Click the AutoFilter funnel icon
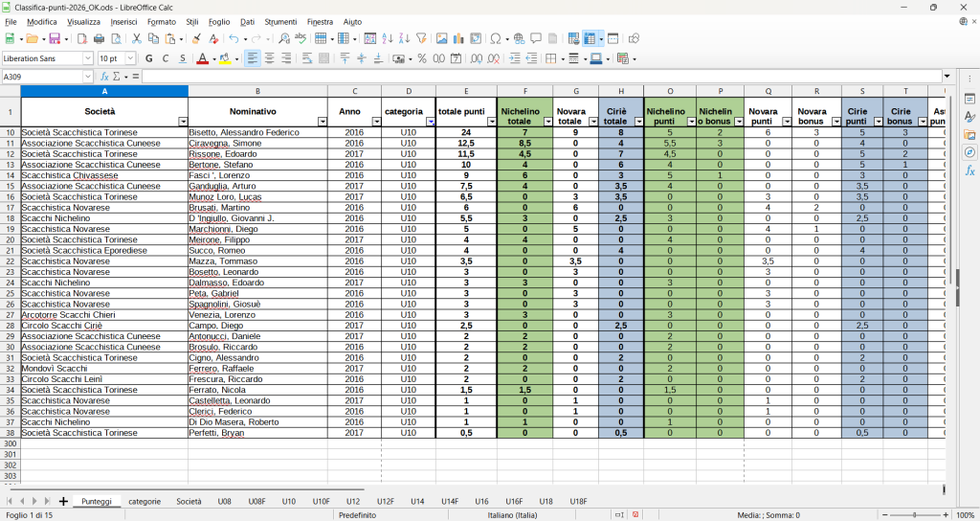 pos(421,38)
